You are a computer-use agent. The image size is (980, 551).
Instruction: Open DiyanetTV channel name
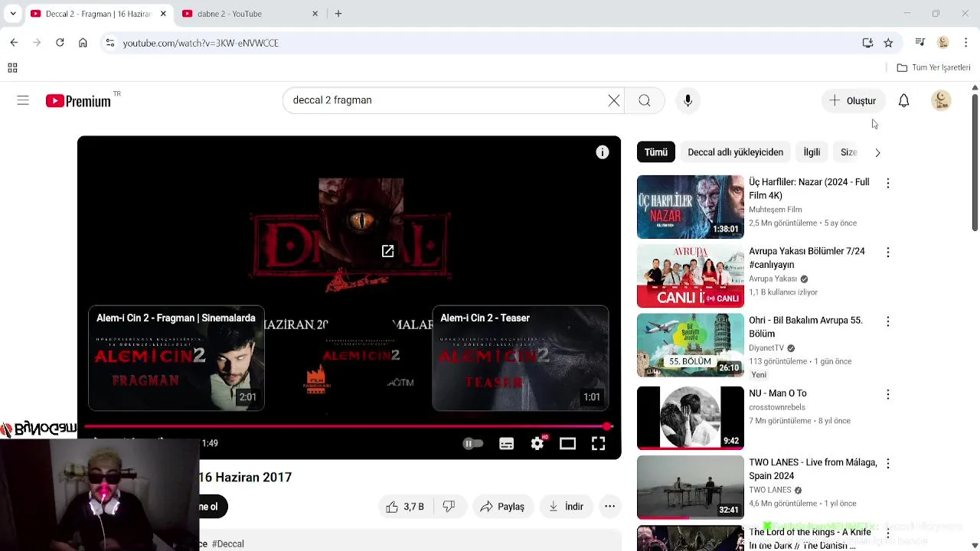click(766, 348)
